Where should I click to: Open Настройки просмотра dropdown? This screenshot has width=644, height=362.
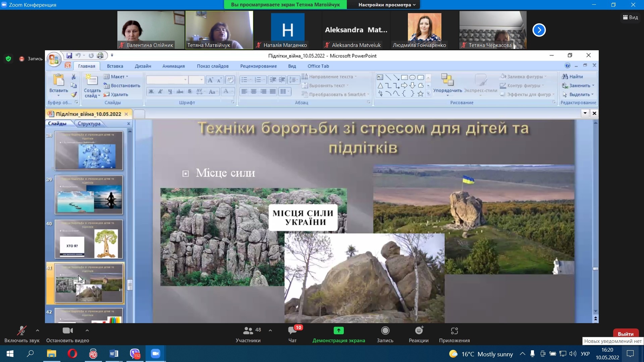click(386, 5)
